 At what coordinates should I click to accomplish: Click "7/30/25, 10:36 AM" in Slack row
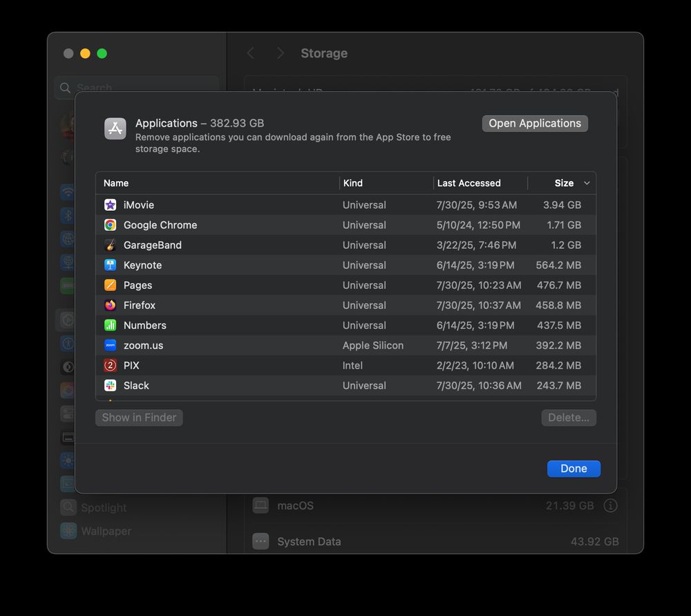click(479, 385)
